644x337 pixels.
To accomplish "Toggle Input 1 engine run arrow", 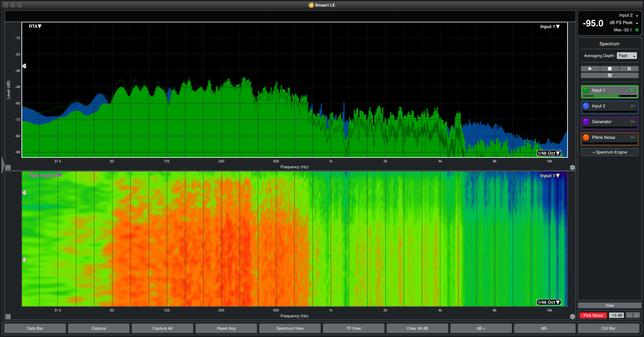I will [633, 90].
